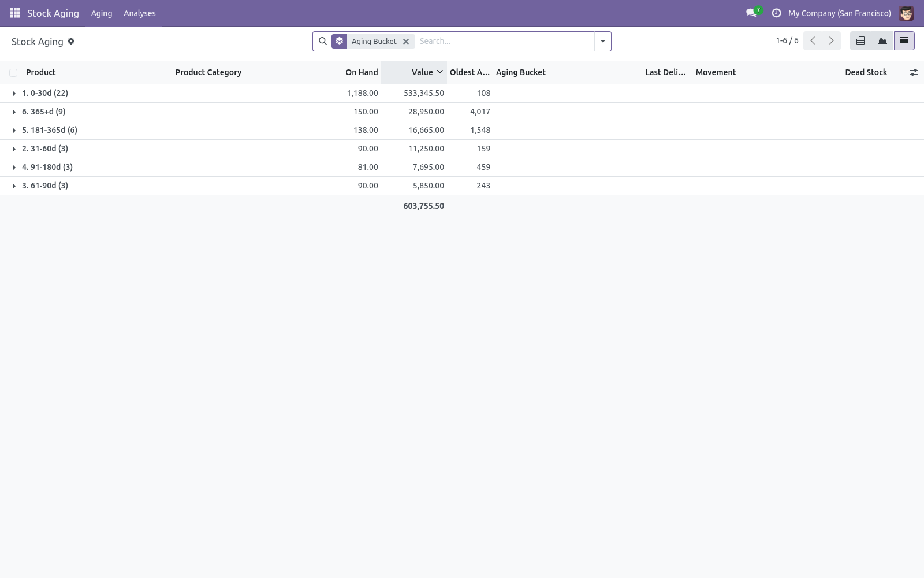Screen dimensions: 924x578
Task: Click the 1,548 oldest age cell
Action: tap(480, 130)
